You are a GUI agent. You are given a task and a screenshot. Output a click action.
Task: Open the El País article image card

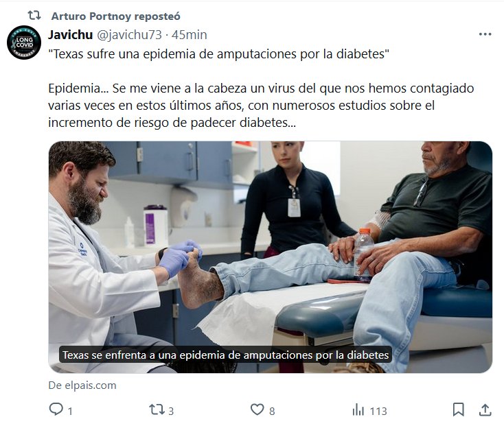coord(271,257)
